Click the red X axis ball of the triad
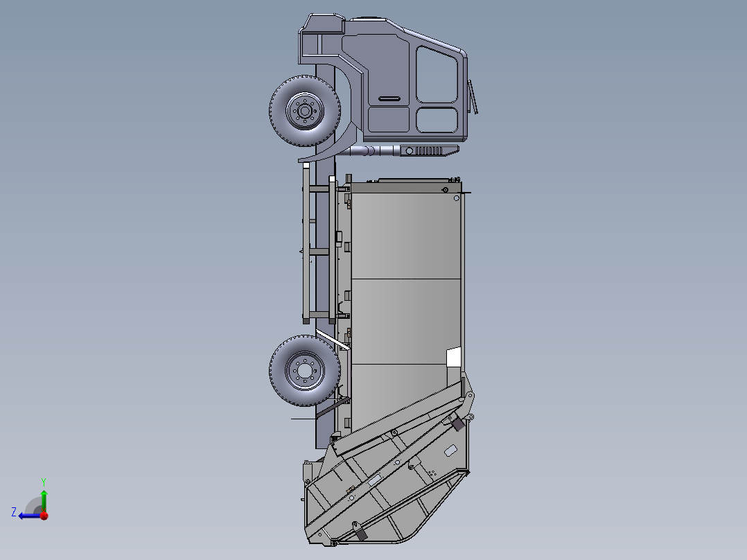 pyautogui.click(x=44, y=515)
